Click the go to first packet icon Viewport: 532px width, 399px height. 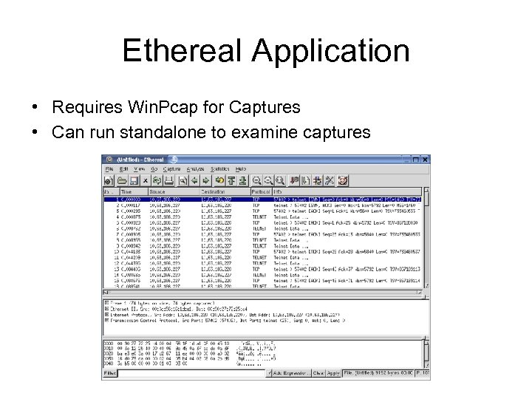tap(231, 180)
